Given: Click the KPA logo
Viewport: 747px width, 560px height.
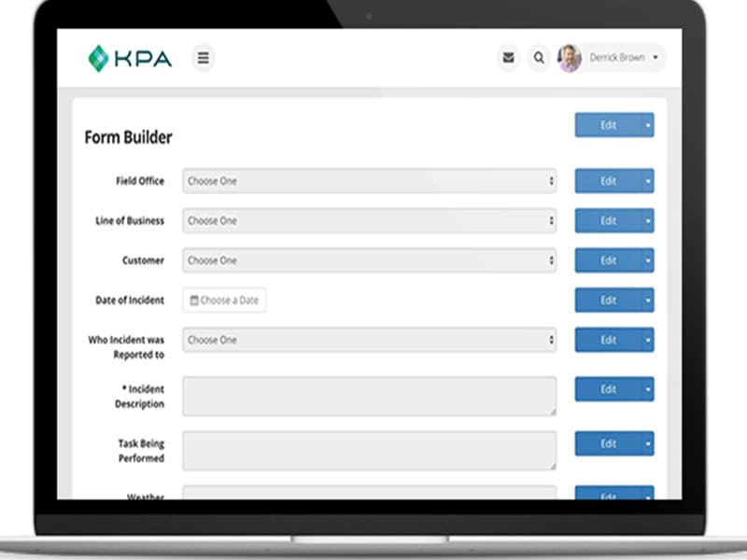Looking at the screenshot, I should coord(130,59).
